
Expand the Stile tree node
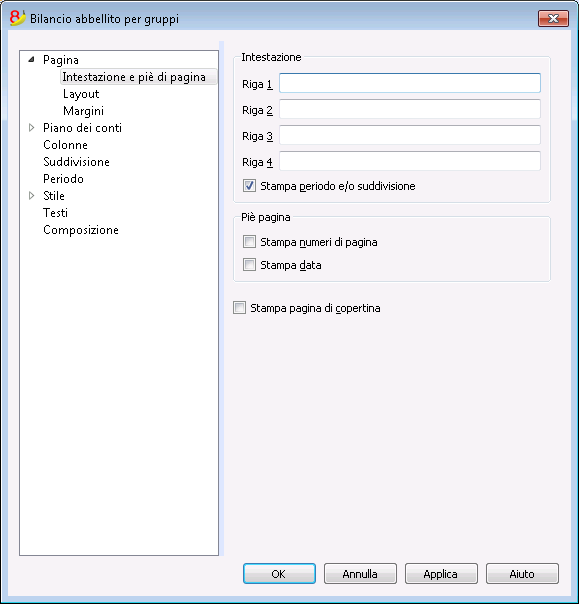(32, 195)
